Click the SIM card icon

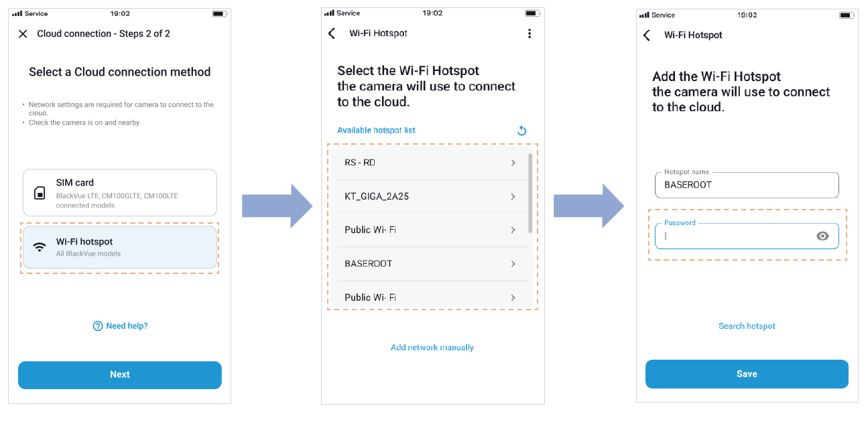coord(40,193)
